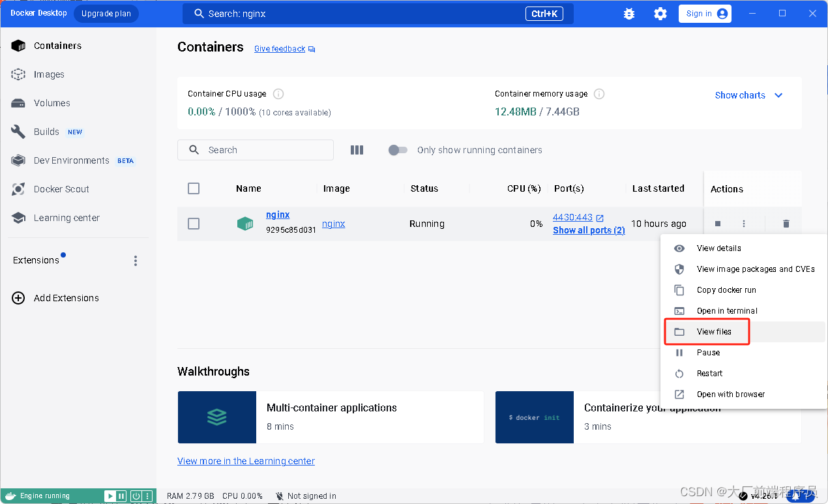Open the Troubleshoot bug icon
Screen dimensions: 828x504
(x=628, y=13)
